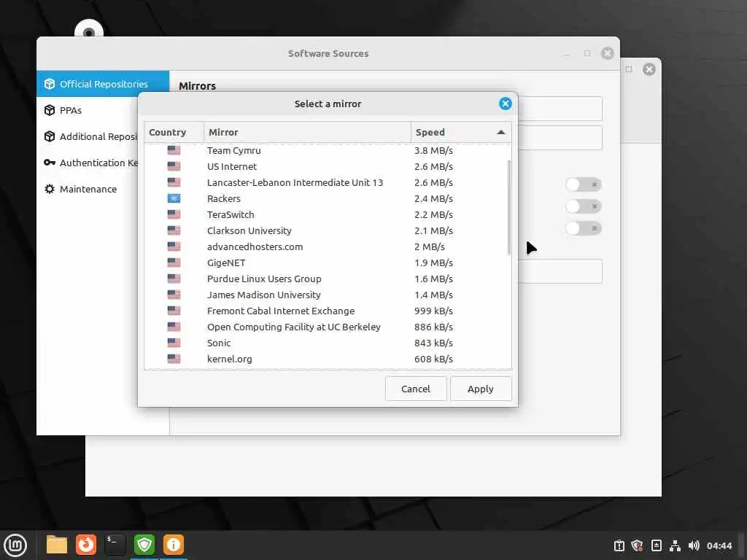Click the 3.8 MB/s speed value
The image size is (747, 560).
coord(433,150)
